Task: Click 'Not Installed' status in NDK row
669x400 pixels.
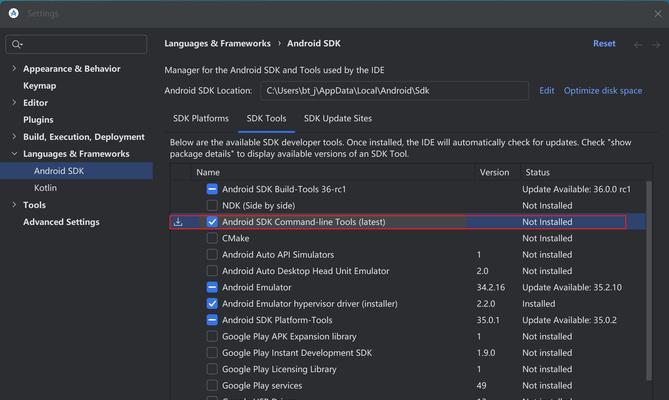Action: [x=547, y=206]
